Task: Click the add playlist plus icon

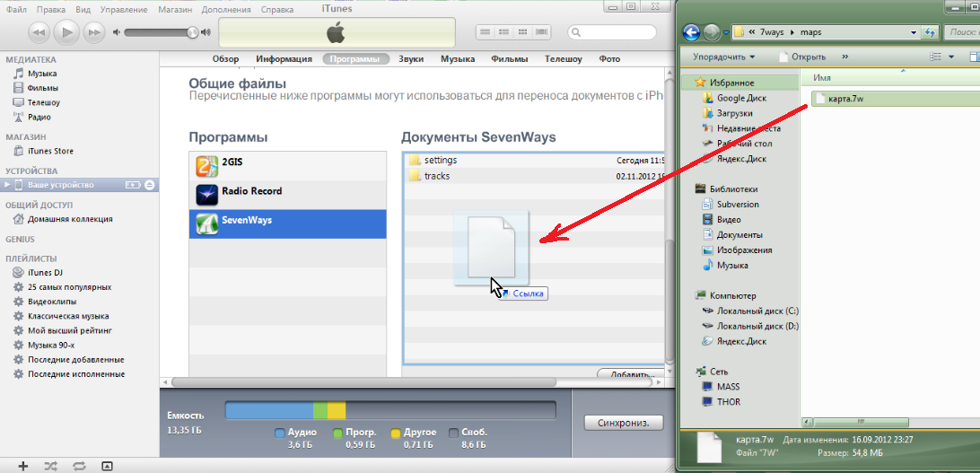Action: click(x=23, y=466)
